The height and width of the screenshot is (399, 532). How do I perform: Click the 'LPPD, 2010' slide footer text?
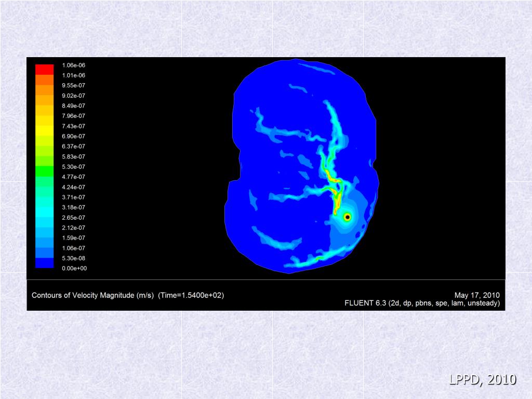(x=483, y=379)
